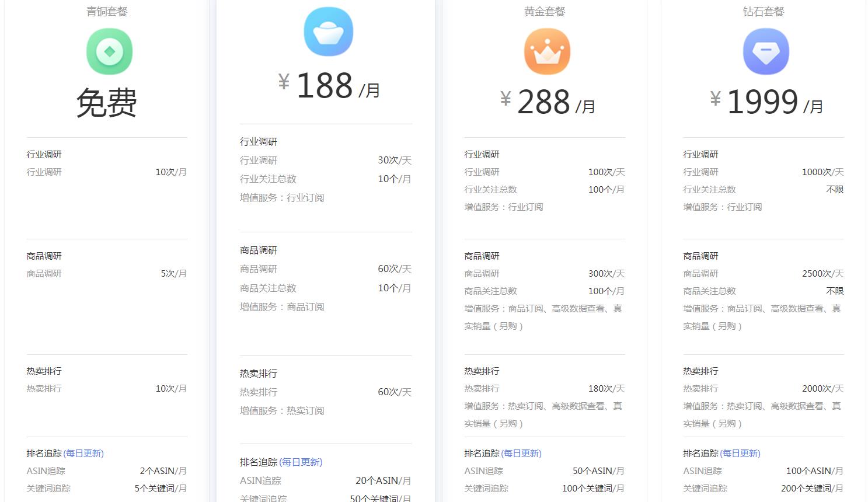868x502 pixels.
Task: Click the green Bronze plan coin icon
Action: [x=110, y=52]
